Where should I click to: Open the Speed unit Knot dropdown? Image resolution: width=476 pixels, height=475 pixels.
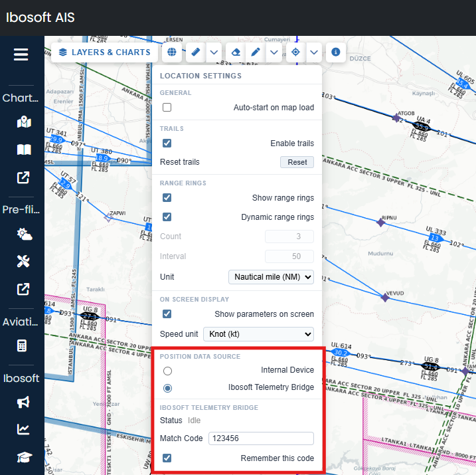[x=258, y=334]
